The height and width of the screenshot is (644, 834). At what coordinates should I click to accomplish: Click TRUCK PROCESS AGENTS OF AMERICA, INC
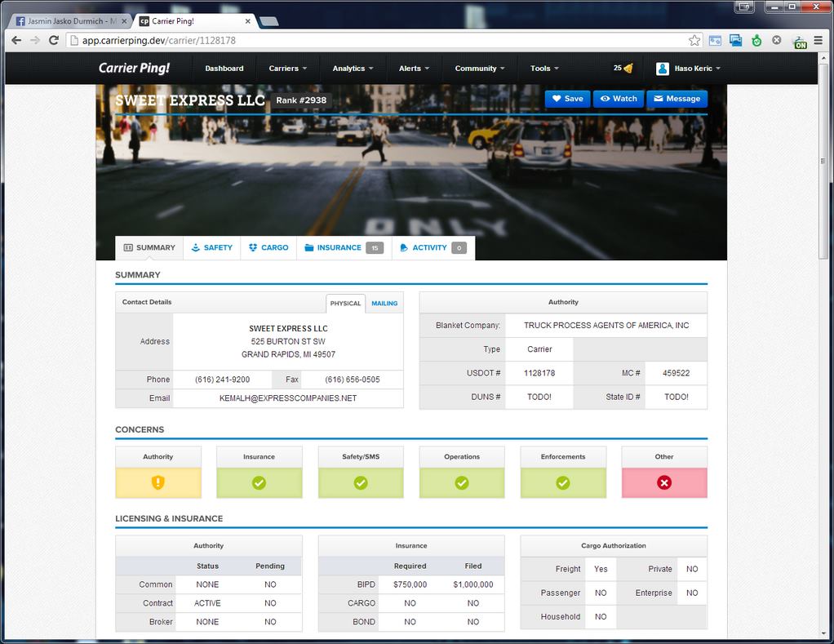click(606, 326)
